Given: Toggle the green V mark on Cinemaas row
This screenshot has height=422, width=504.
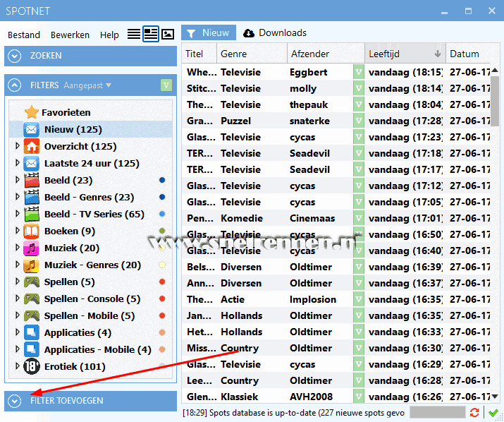Looking at the screenshot, I should 358,218.
